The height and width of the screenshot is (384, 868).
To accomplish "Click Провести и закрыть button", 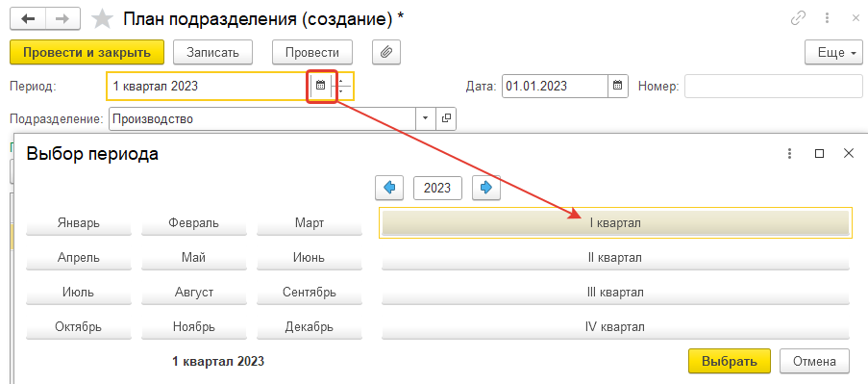I will point(87,53).
